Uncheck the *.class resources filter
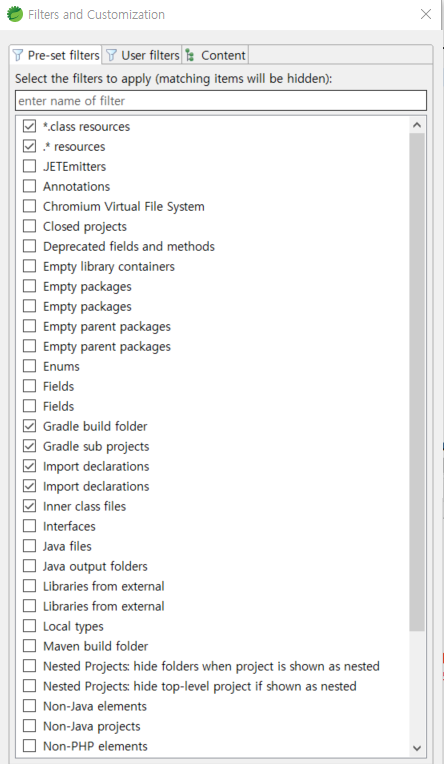Viewport: 444px width, 764px height. (x=29, y=126)
